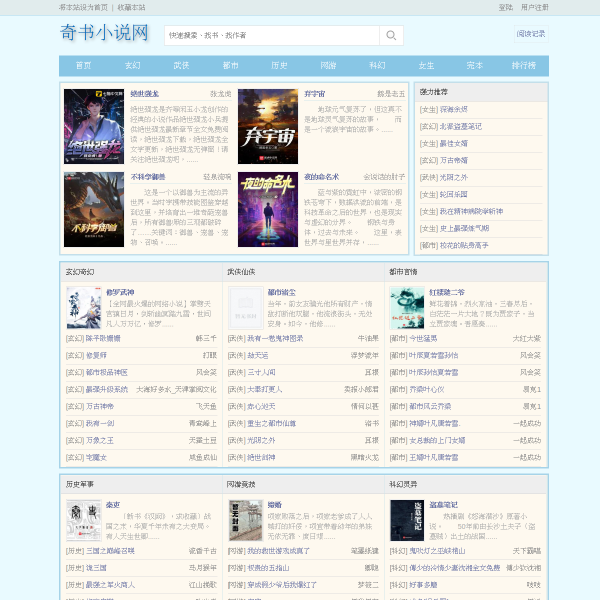Open recommended book 光阴之外
Screen dimensions: 600x600
(x=454, y=177)
